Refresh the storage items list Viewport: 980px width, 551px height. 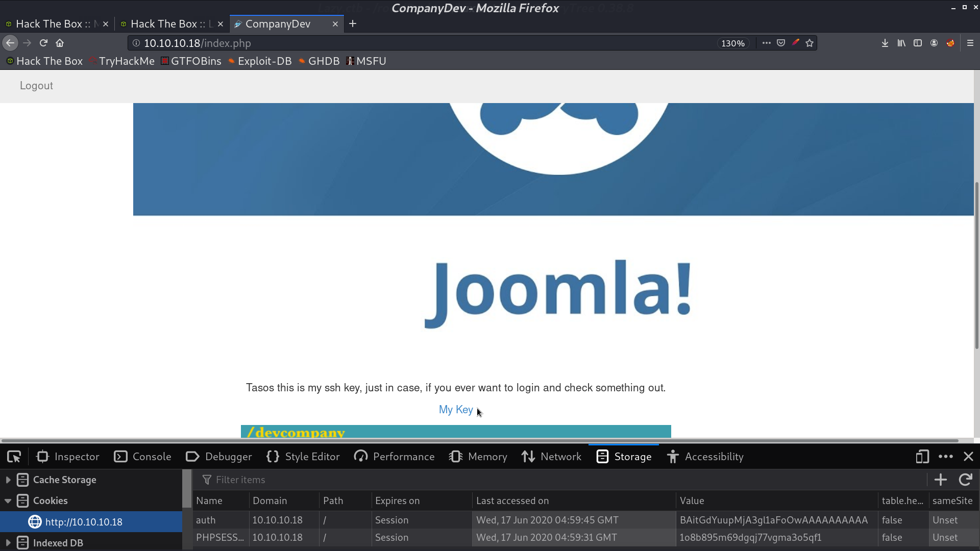[965, 480]
